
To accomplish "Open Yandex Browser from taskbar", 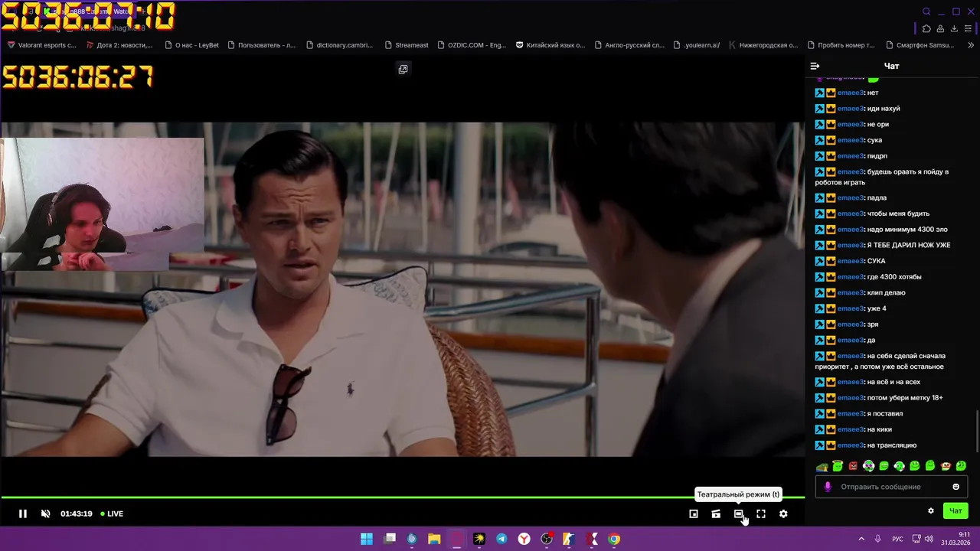I will click(524, 539).
